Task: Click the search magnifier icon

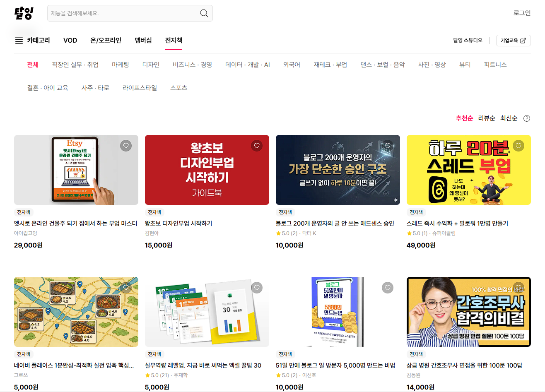Action: (x=204, y=13)
